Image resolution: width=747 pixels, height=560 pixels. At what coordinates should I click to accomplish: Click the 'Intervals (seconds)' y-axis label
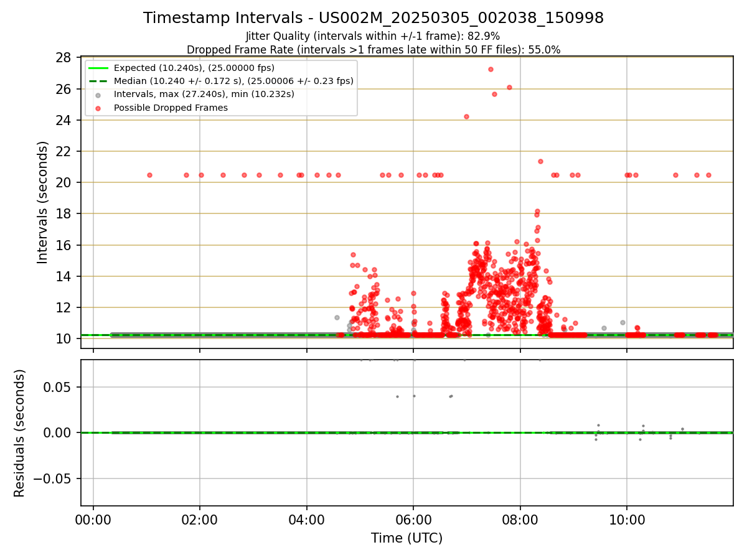(x=42, y=202)
